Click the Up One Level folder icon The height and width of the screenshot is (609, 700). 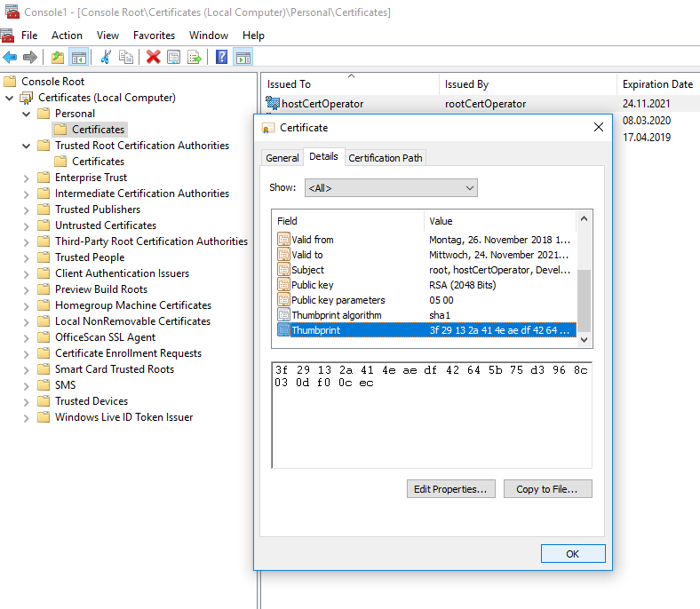58,57
